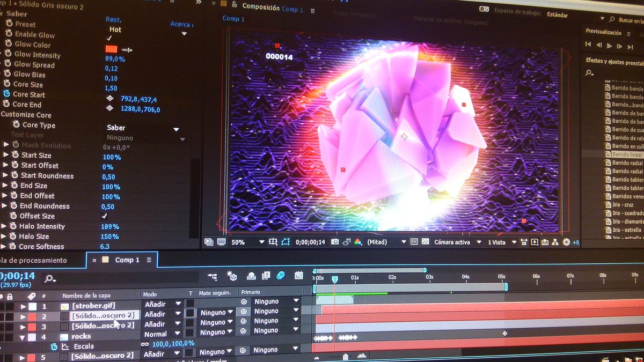Go to first frame in preview controls
Viewport: 644px width, 362px height.
pos(588,45)
